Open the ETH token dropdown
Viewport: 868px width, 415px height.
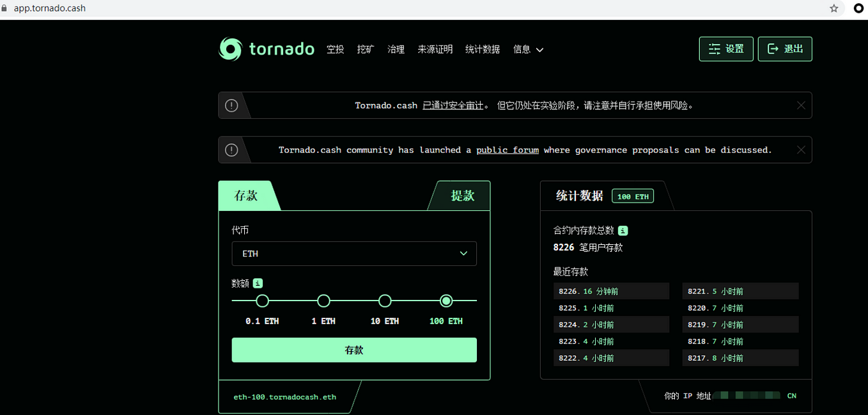pyautogui.click(x=354, y=254)
